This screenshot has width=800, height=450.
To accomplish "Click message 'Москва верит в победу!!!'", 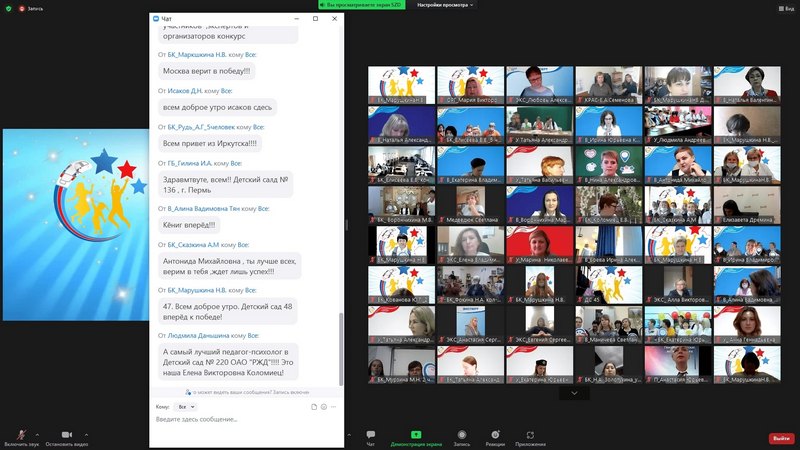I will (207, 71).
